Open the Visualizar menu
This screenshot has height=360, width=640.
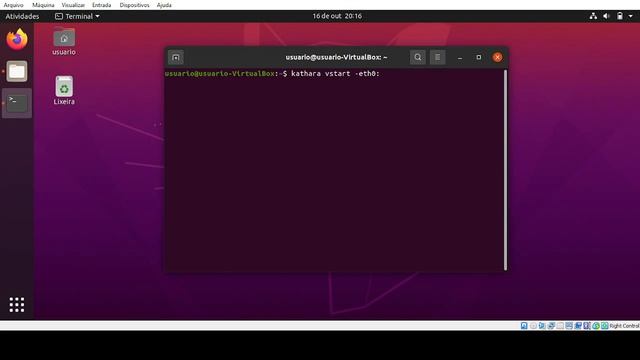[x=73, y=5]
